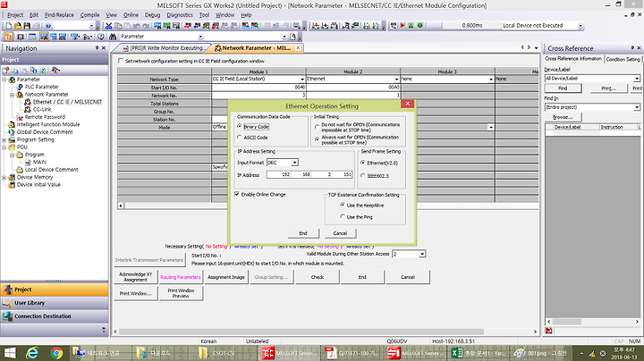
Task: Click the binoculars find icon
Action: click(x=113, y=37)
